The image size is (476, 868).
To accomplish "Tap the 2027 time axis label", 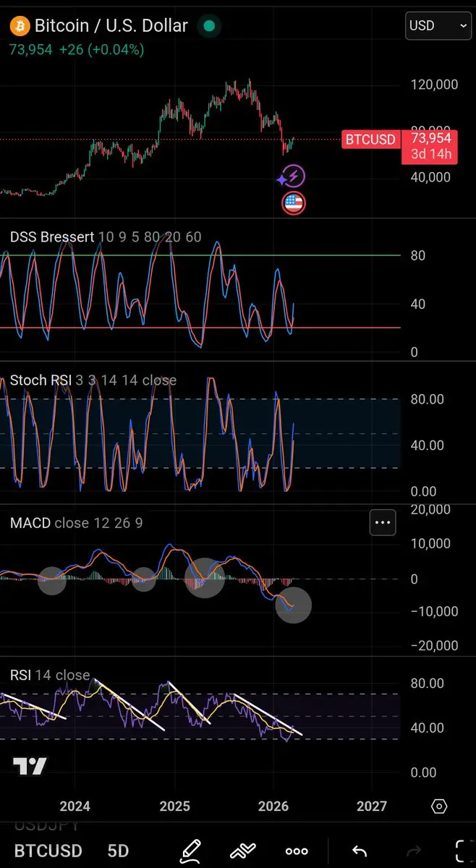I will coord(371,807).
